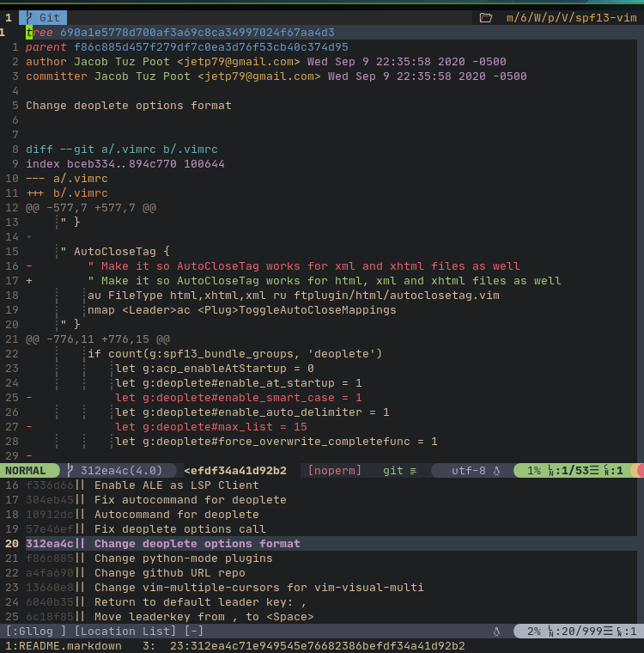The image size is (644, 653).
Task: Click the '--- a/.vimrc' line
Action: 67,178
